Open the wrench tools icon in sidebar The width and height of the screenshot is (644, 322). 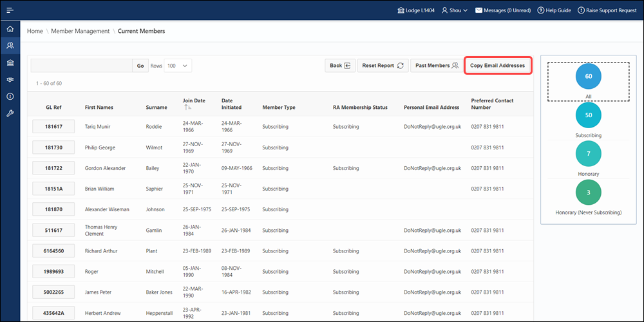pos(10,113)
